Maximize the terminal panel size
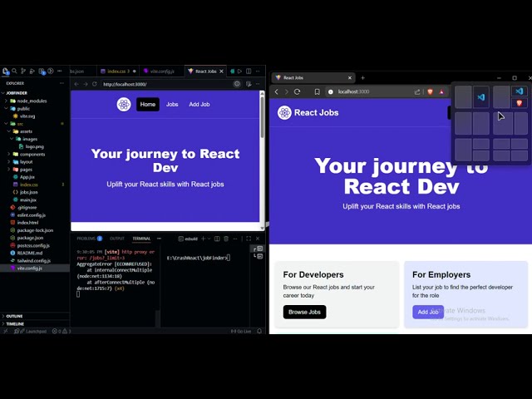Image resolution: width=532 pixels, height=399 pixels. coord(249,239)
